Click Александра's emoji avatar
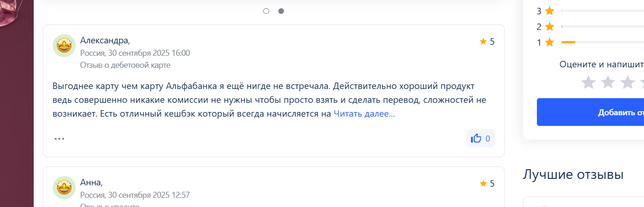 coord(64,46)
